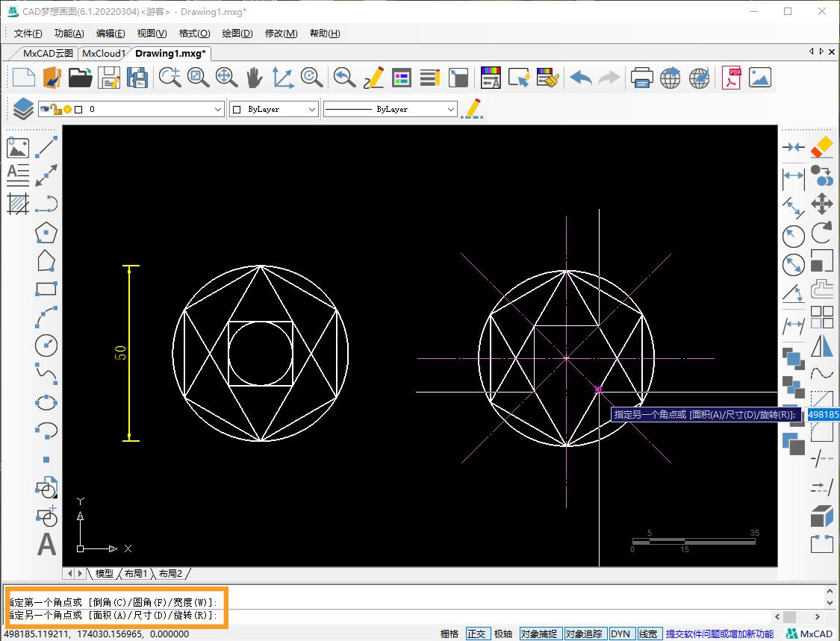The width and height of the screenshot is (840, 641).
Task: Toggle DYN dynamic input
Action: [x=620, y=634]
